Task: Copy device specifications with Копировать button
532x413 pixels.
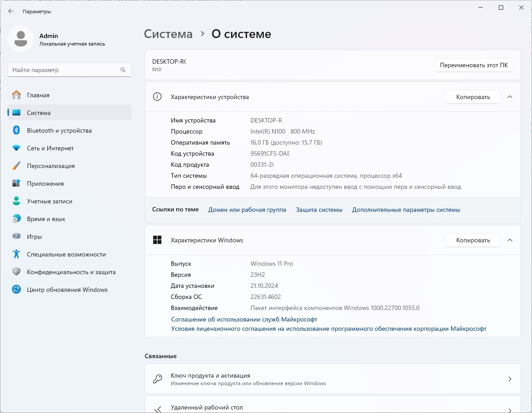Action: (x=473, y=97)
